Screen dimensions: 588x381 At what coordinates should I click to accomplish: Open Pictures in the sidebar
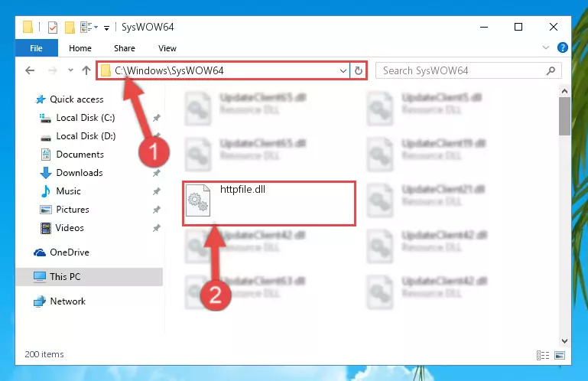point(73,210)
